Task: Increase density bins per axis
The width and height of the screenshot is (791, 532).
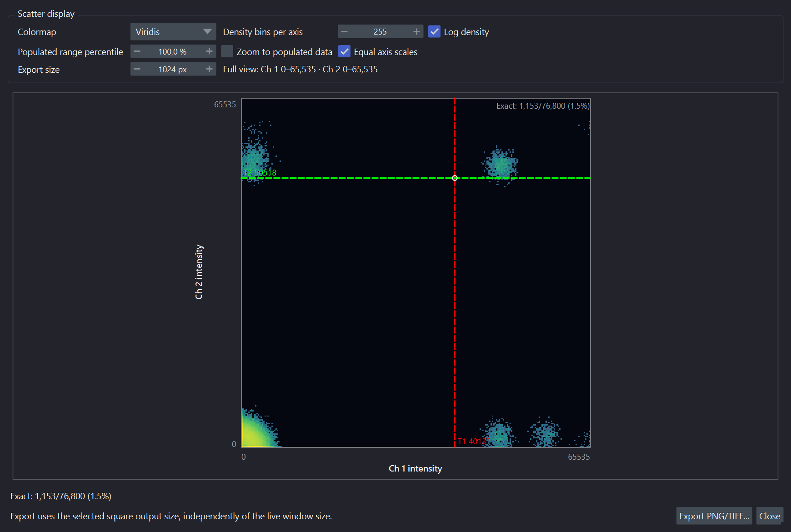Action: [416, 32]
